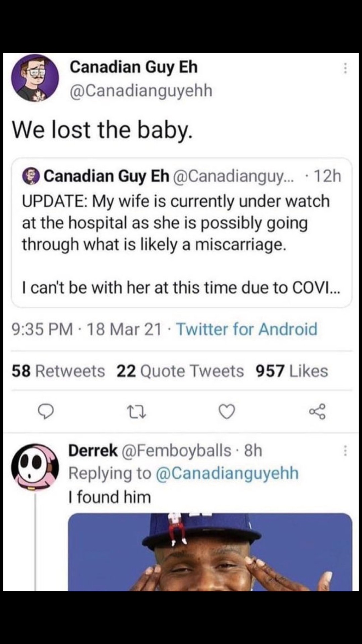362x644 pixels.
Task: Like the tweet with heart icon
Action: click(227, 412)
